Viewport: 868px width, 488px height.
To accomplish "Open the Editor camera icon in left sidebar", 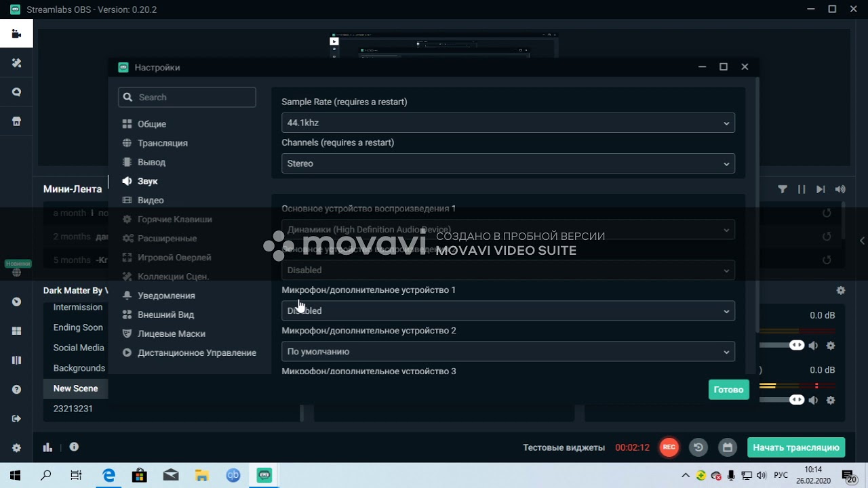I will pos(16,34).
